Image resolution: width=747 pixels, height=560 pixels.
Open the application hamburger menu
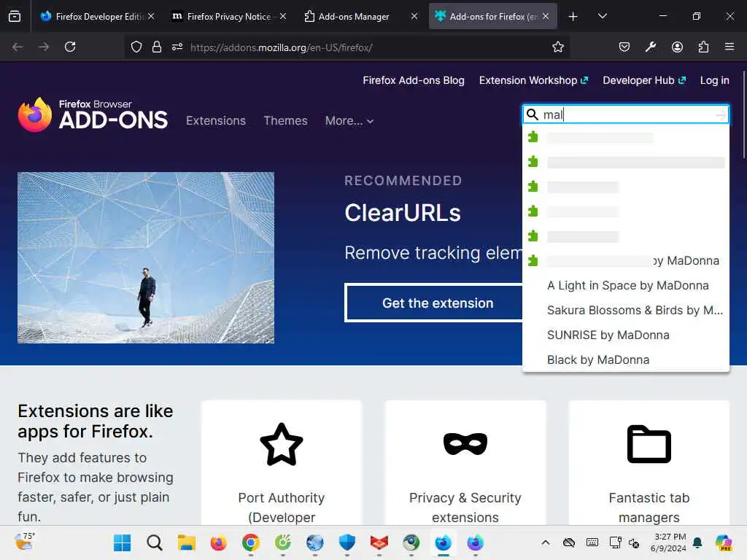click(x=729, y=47)
